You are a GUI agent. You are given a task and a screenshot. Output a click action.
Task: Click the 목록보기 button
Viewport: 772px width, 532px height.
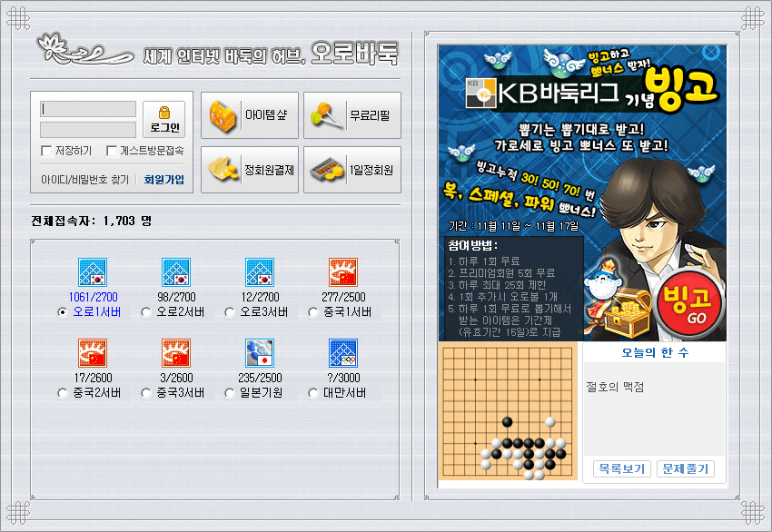pos(622,469)
